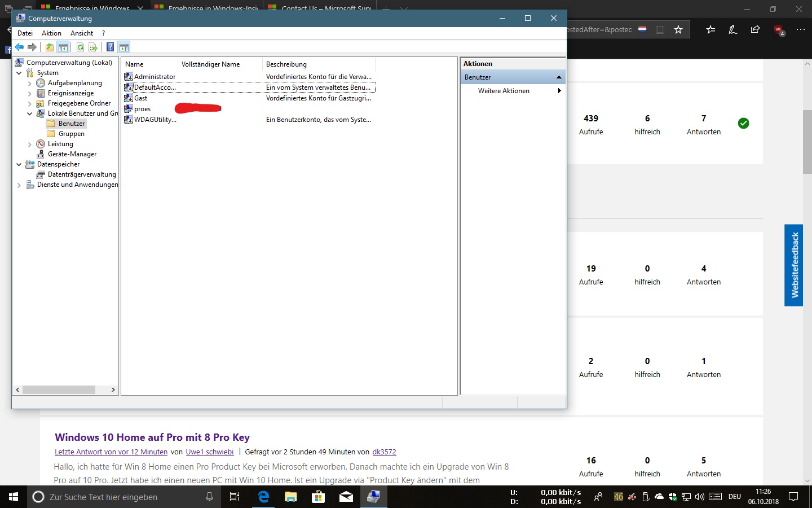Click the Edge favorites star icon

(x=678, y=29)
